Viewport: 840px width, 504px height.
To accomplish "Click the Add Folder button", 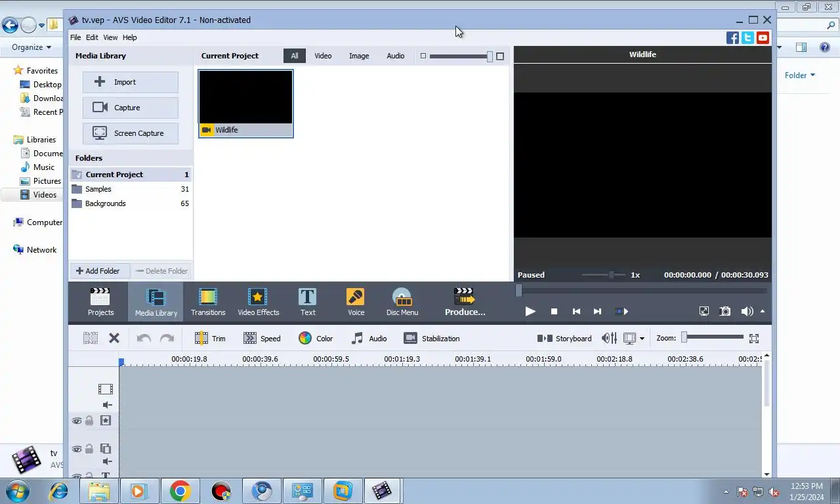I will click(x=99, y=271).
